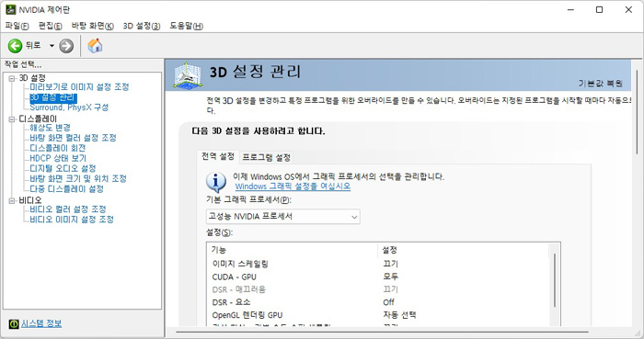The height and width of the screenshot is (339, 644).
Task: Open the back history dropdown arrow
Action: [52, 46]
